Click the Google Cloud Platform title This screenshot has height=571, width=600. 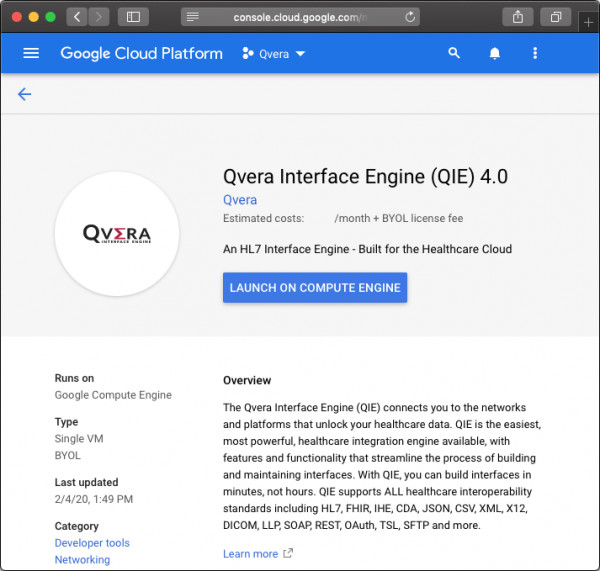142,54
